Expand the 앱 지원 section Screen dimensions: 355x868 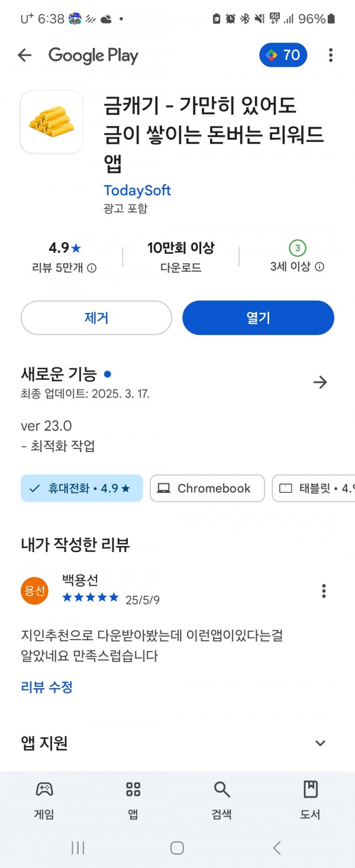(x=320, y=743)
